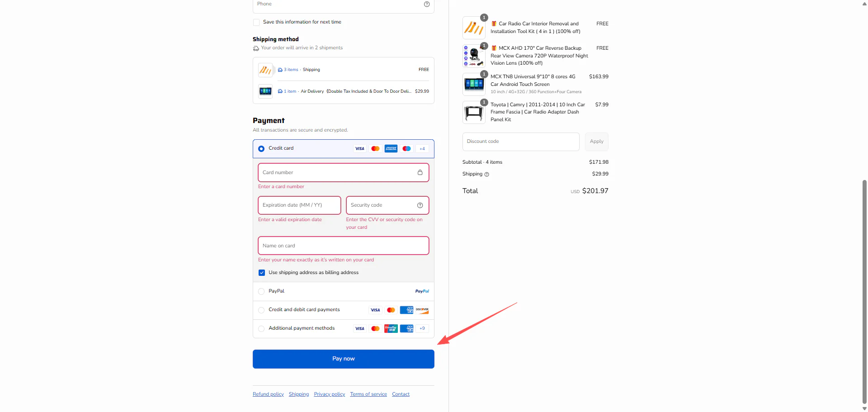Expand the +9 more payment methods badge
The image size is (868, 412).
pyautogui.click(x=422, y=328)
